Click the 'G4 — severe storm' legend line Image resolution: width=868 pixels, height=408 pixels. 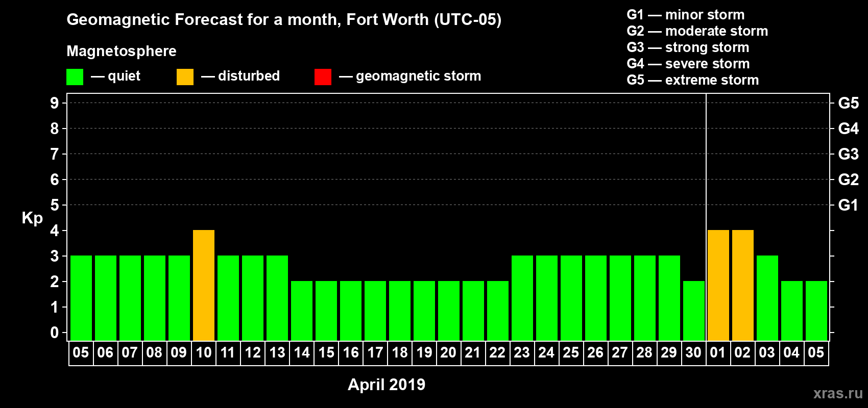[x=688, y=64]
